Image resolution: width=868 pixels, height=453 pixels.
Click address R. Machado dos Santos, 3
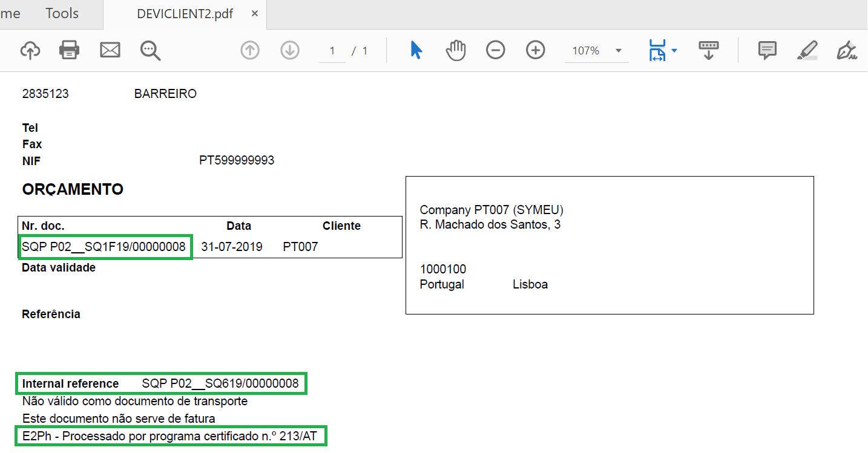click(x=490, y=226)
